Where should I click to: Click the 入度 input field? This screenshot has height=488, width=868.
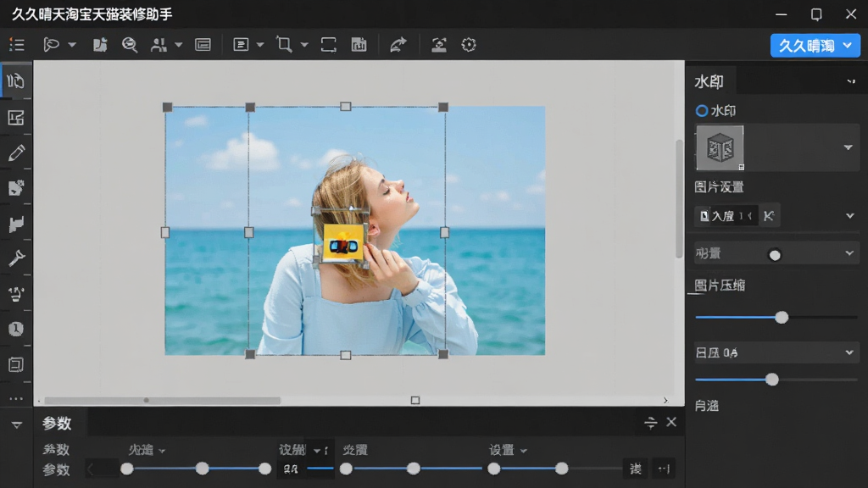click(x=726, y=216)
